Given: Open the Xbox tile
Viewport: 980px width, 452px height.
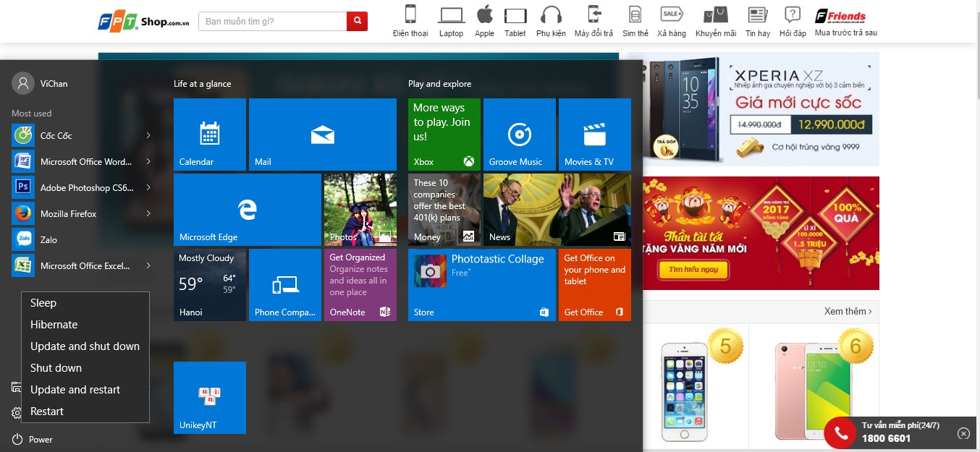Looking at the screenshot, I should pos(444,135).
